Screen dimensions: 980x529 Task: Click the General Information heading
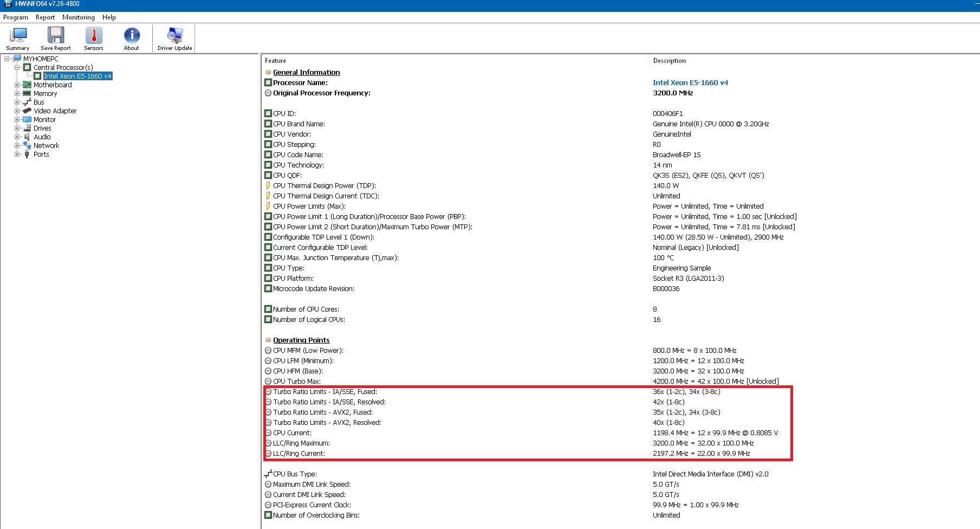[307, 72]
